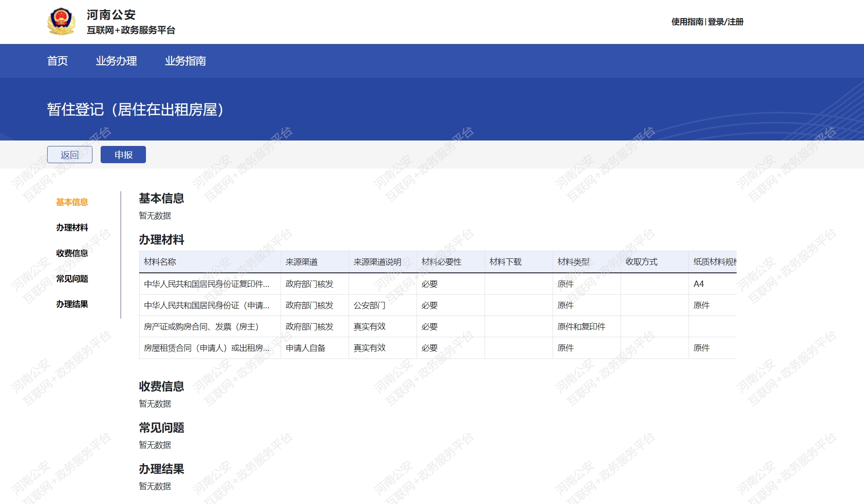This screenshot has height=504, width=864.
Task: Click the 登录/注册 link
Action: pyautogui.click(x=725, y=22)
